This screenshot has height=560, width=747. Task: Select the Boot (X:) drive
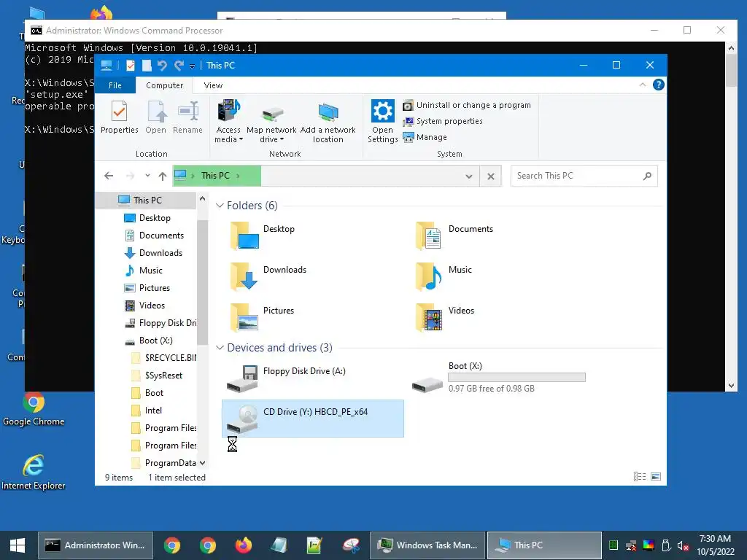(x=499, y=378)
